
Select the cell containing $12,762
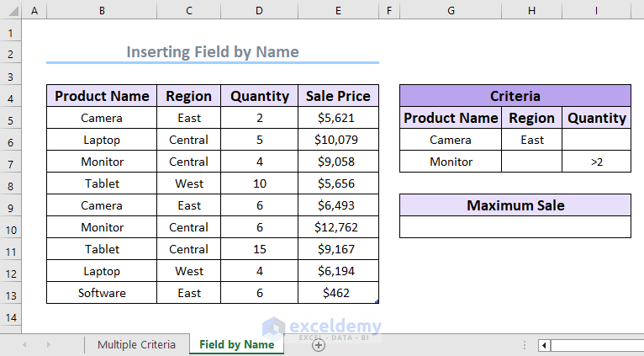(x=337, y=227)
